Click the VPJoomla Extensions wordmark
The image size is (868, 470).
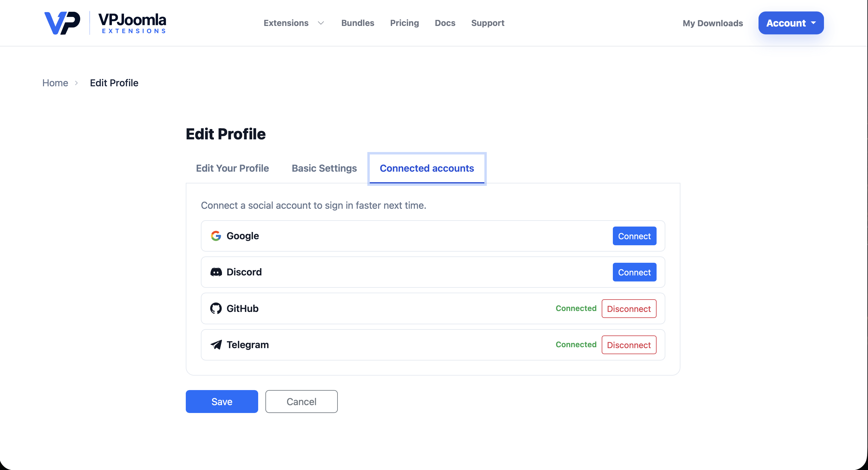point(132,23)
